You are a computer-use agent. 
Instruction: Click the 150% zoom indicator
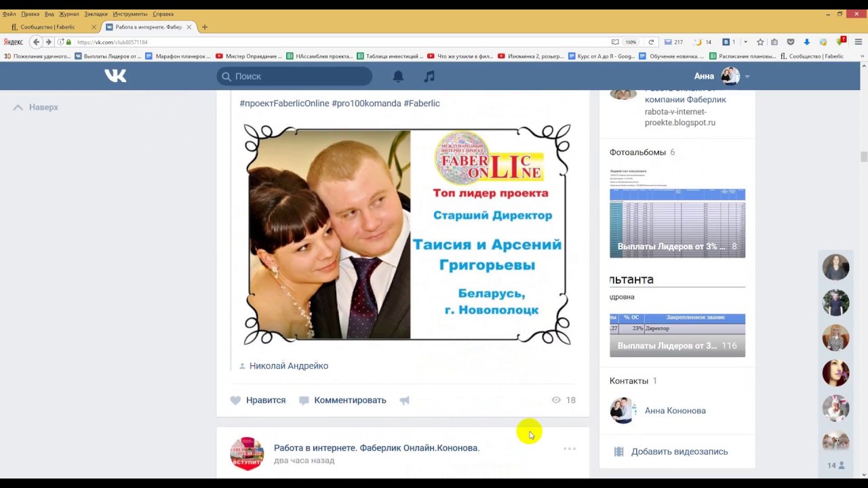click(631, 42)
